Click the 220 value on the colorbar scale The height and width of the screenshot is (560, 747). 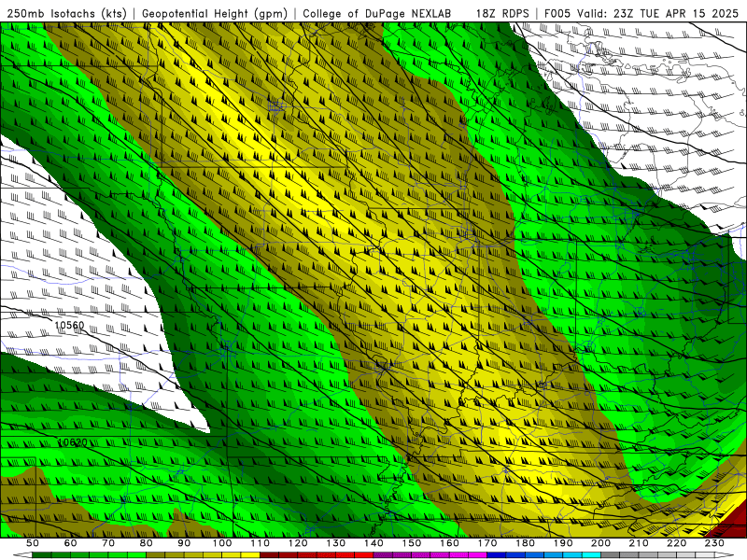coord(677,543)
